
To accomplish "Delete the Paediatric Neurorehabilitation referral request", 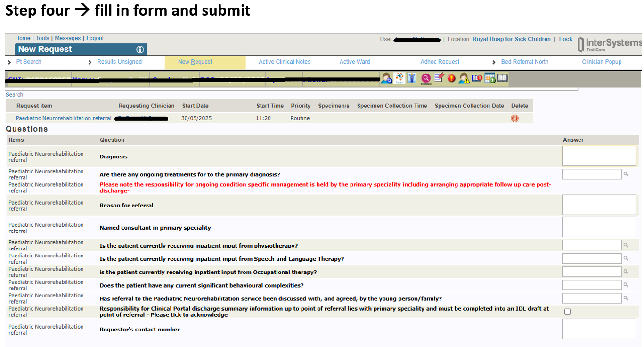I will [x=514, y=118].
